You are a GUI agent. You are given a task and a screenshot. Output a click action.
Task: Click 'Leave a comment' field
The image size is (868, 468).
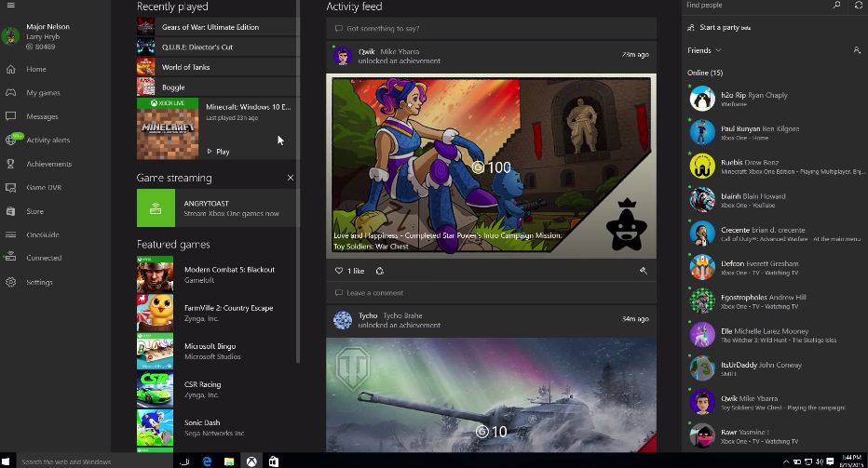[491, 293]
